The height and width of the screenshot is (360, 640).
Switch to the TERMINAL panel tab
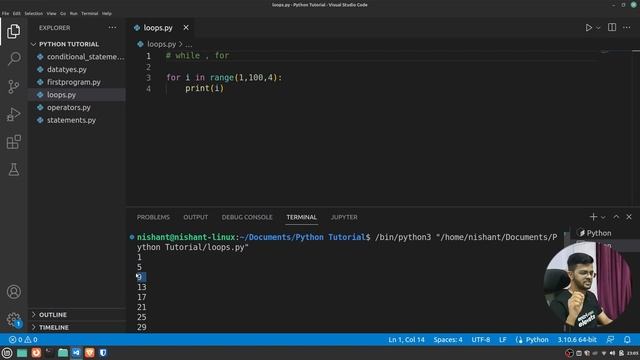click(x=302, y=217)
